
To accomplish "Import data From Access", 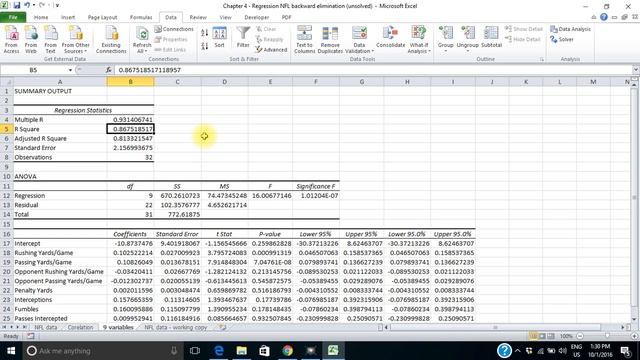I will [11, 39].
